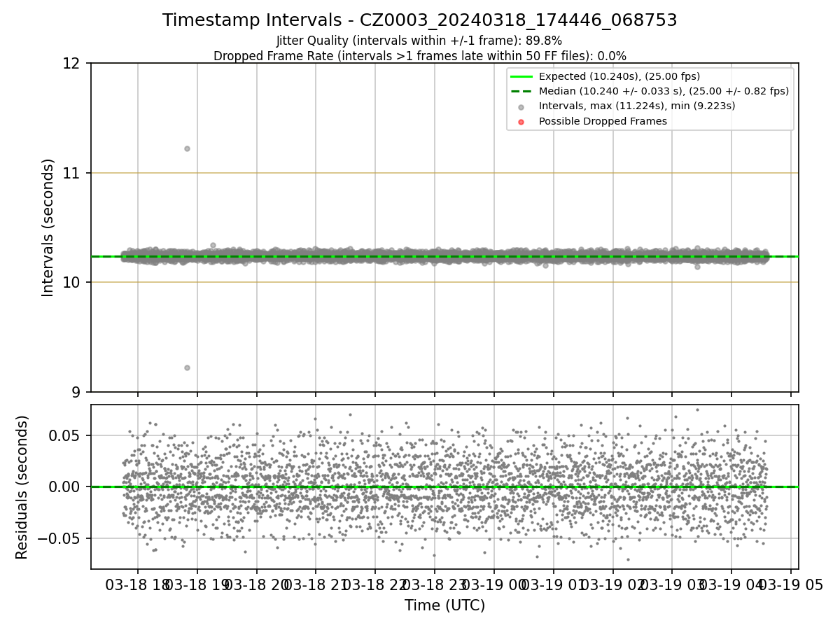
Task: Click the y-axis tick label 11
Action: coord(72,173)
